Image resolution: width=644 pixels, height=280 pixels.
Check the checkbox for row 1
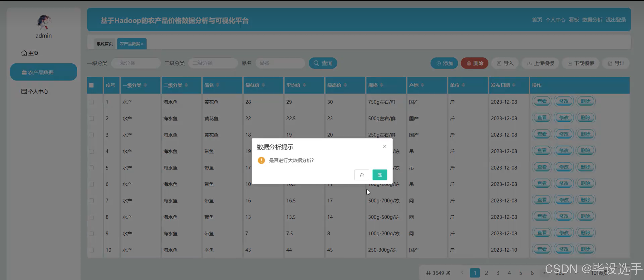pyautogui.click(x=91, y=102)
